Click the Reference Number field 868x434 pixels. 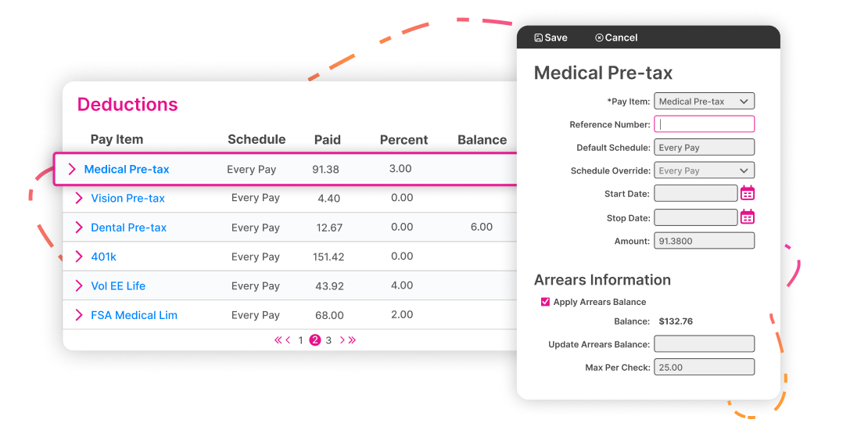[x=704, y=124]
